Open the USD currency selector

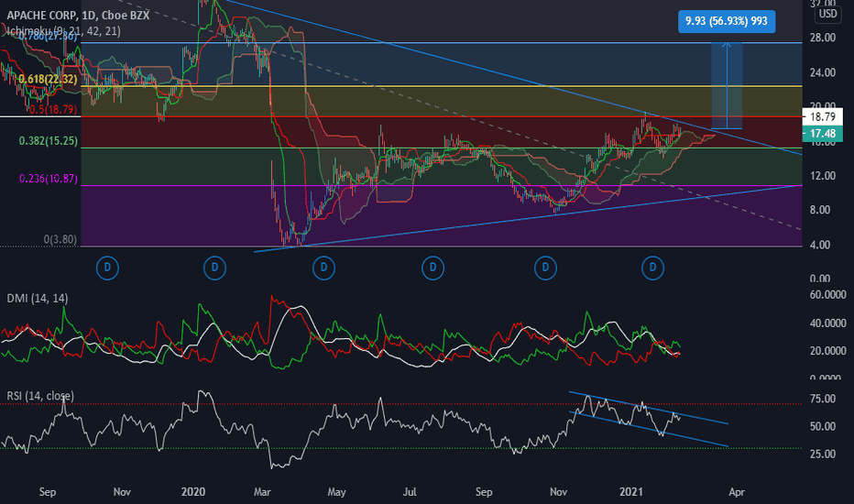point(827,14)
